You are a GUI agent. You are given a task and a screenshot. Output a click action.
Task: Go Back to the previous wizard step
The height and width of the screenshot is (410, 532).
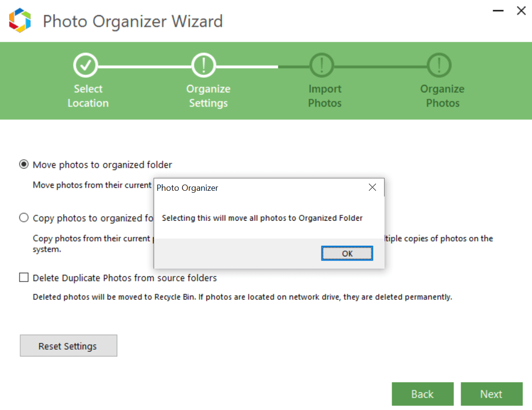422,394
